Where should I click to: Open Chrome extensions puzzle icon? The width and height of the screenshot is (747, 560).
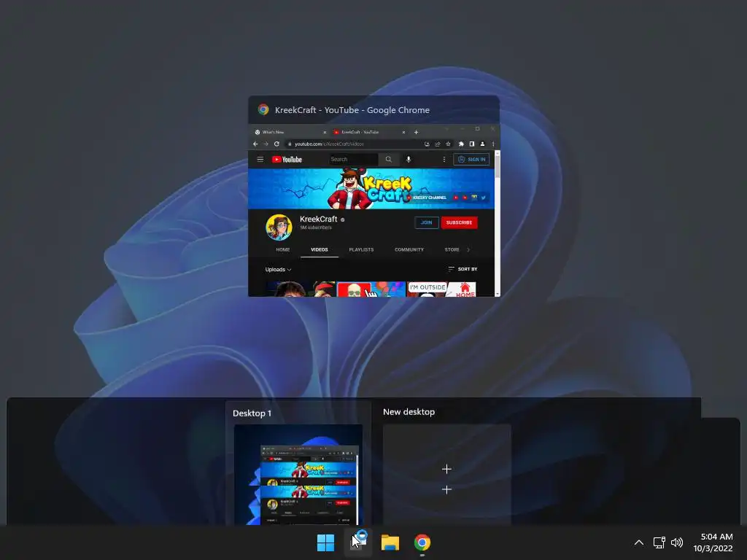(461, 144)
